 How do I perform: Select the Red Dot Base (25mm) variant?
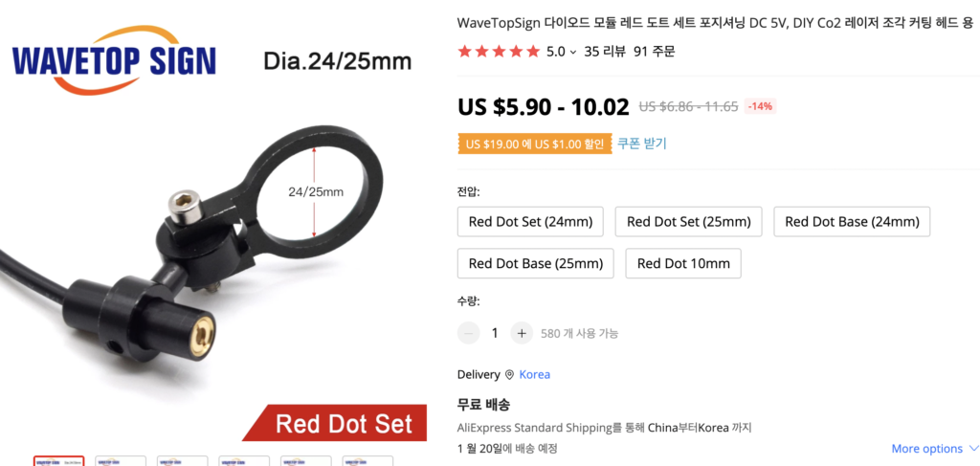pyautogui.click(x=535, y=263)
